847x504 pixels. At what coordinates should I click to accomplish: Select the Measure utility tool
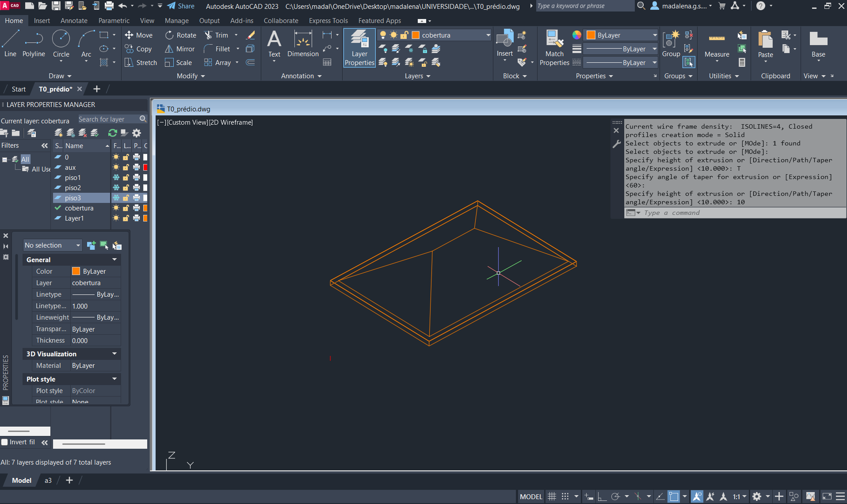tap(717, 44)
